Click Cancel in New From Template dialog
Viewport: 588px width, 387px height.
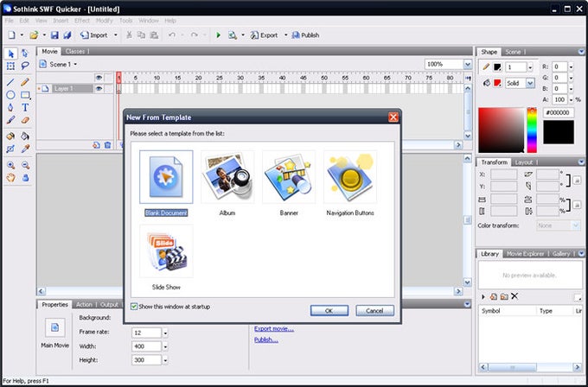374,311
